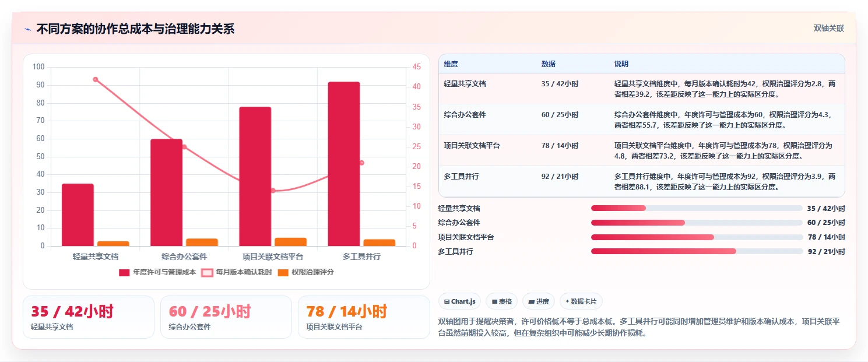The width and height of the screenshot is (868, 362).
Task: Click the orange legend swatch for 权限治理评分
Action: click(283, 272)
